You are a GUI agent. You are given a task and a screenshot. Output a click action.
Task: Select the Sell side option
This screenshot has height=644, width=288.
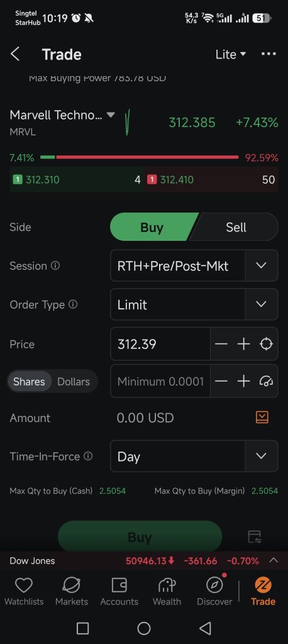pos(236,227)
